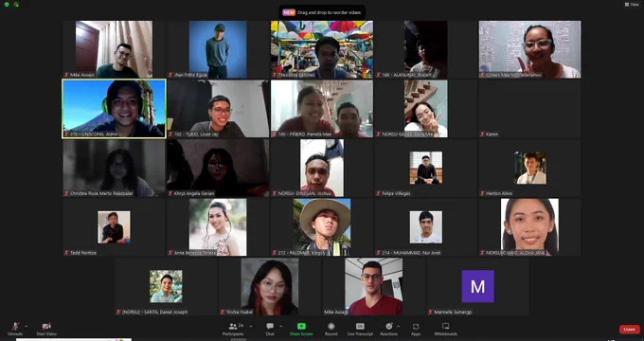Expand the caret next to Chat
Image resolution: width=644 pixels, height=341 pixels.
pos(281,327)
